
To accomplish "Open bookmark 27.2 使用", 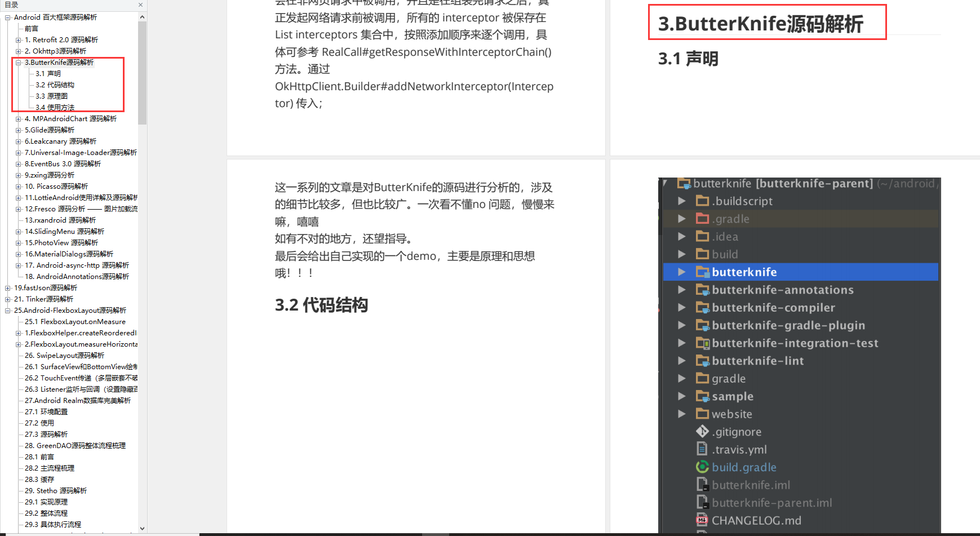I will tap(39, 423).
